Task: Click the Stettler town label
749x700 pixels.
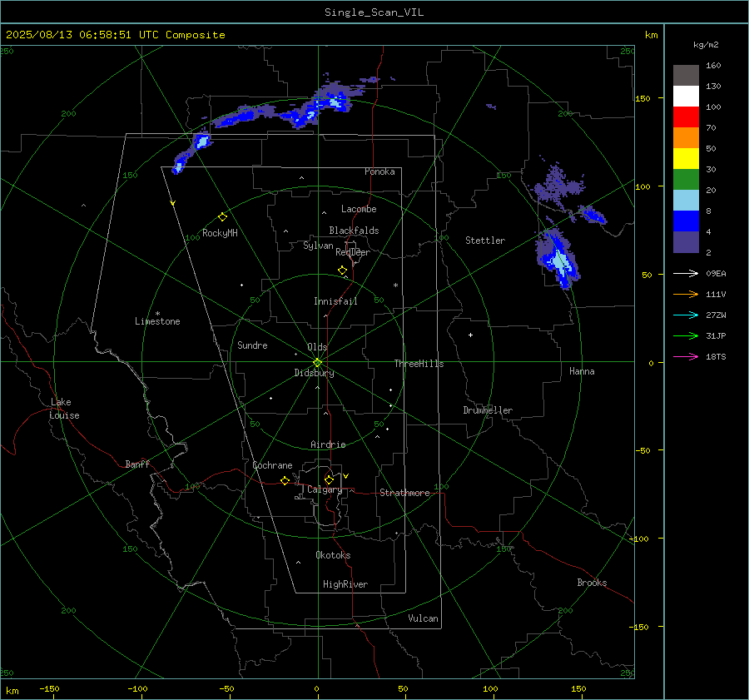Action: click(485, 241)
